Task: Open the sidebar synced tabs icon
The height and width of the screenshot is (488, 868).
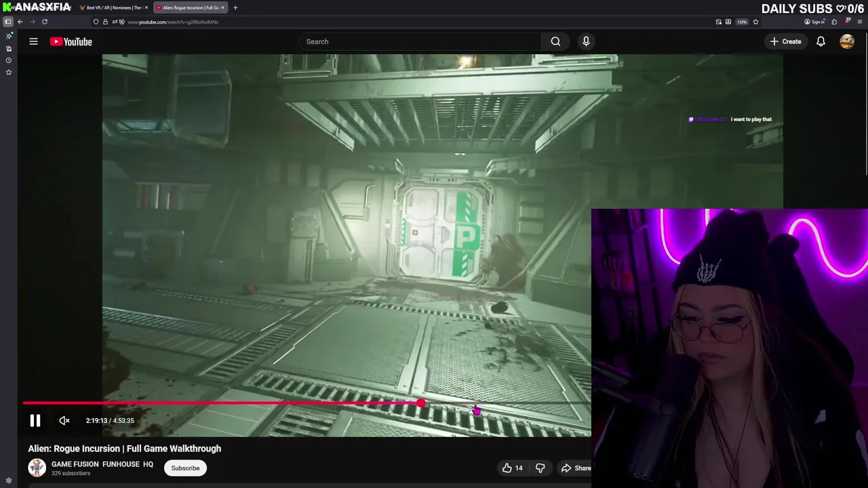Action: pyautogui.click(x=9, y=48)
